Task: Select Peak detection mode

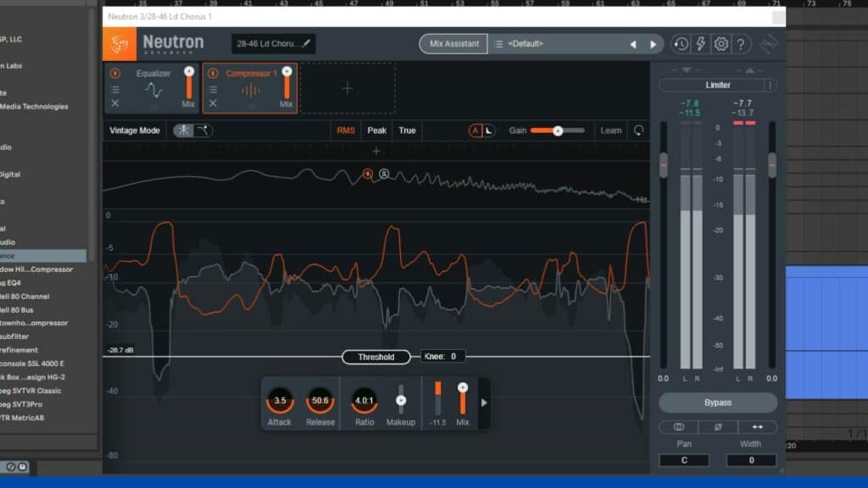Action: pyautogui.click(x=376, y=130)
